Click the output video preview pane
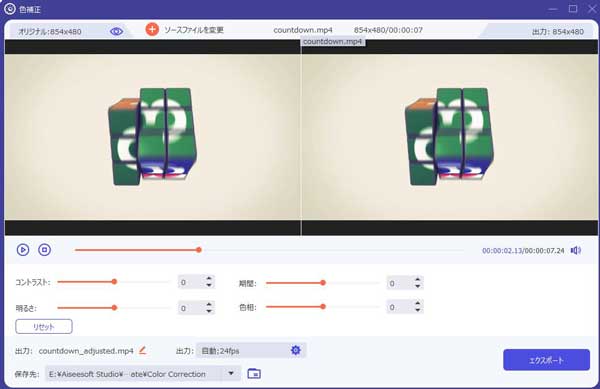The height and width of the screenshot is (389, 600). [450, 137]
